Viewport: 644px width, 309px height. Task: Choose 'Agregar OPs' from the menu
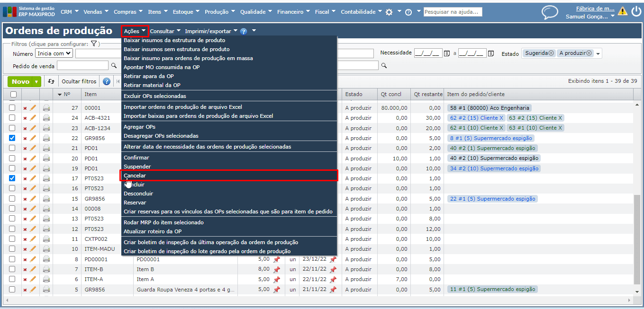point(139,127)
